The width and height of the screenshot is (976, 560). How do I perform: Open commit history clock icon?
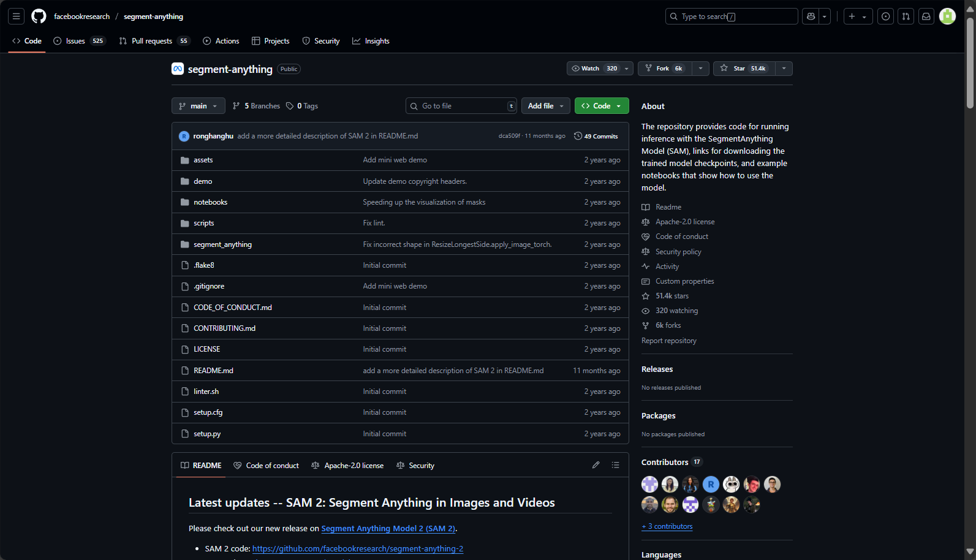[578, 136]
